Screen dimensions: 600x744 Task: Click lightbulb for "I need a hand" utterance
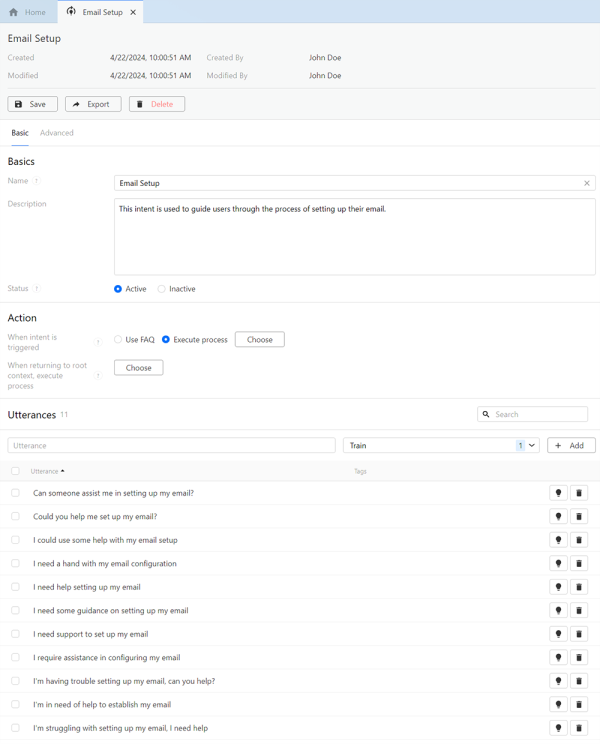coord(558,563)
